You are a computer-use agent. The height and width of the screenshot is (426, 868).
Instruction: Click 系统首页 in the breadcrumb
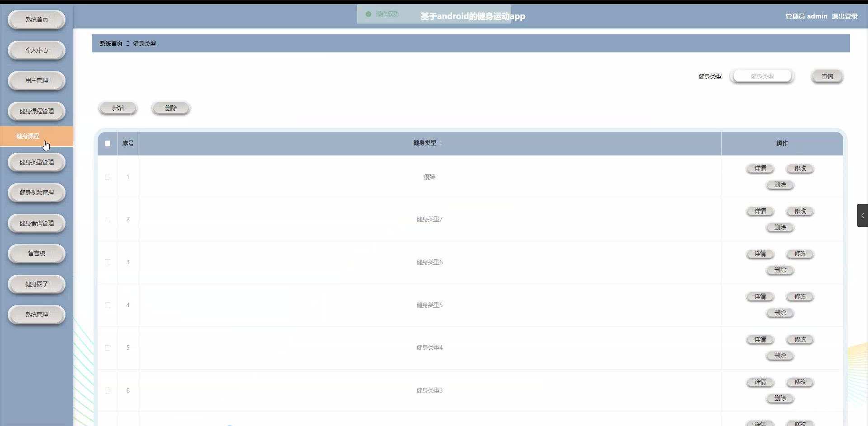tap(111, 43)
